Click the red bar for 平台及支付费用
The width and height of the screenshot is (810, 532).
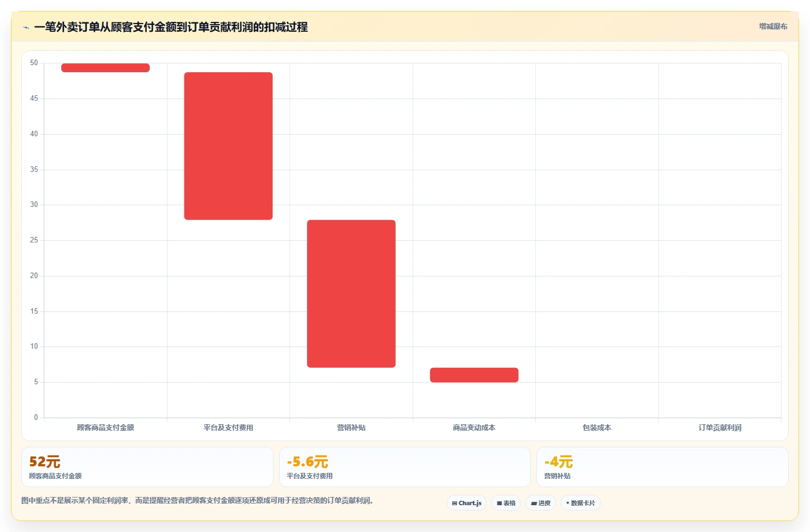(x=228, y=146)
